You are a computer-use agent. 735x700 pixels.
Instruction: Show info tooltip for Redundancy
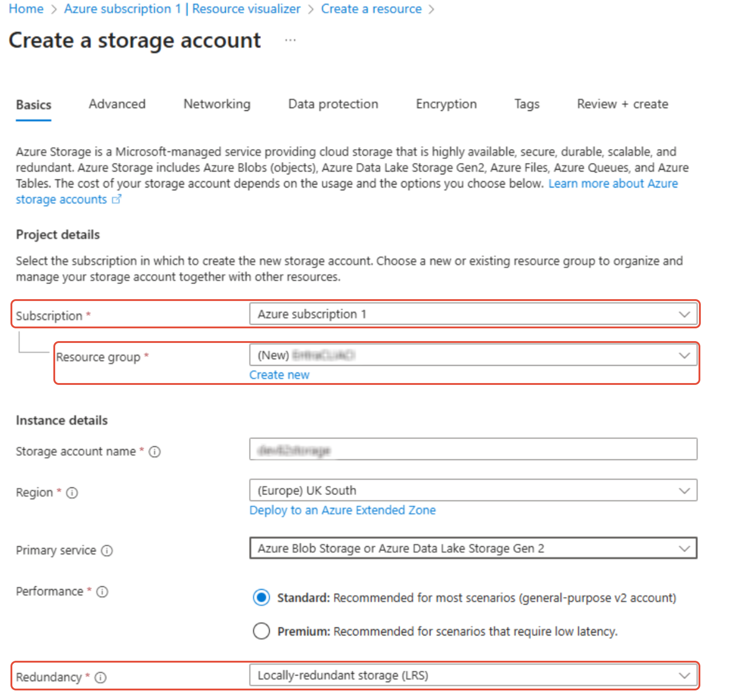click(100, 678)
